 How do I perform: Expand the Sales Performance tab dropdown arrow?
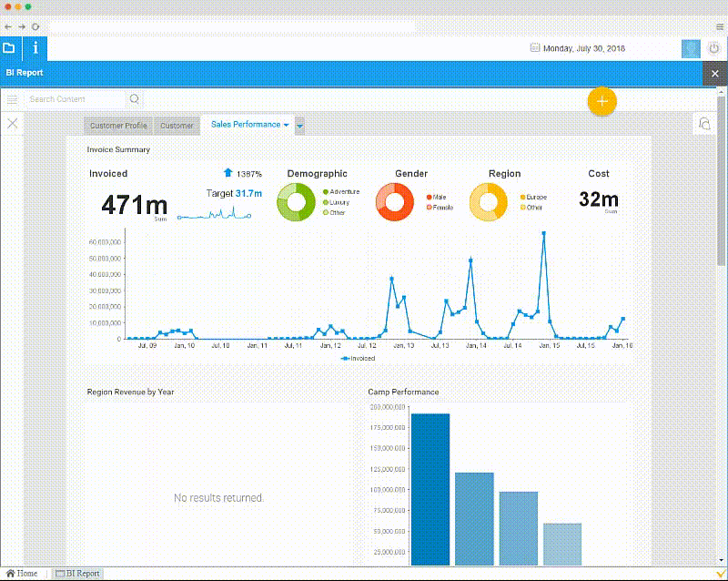tap(286, 125)
